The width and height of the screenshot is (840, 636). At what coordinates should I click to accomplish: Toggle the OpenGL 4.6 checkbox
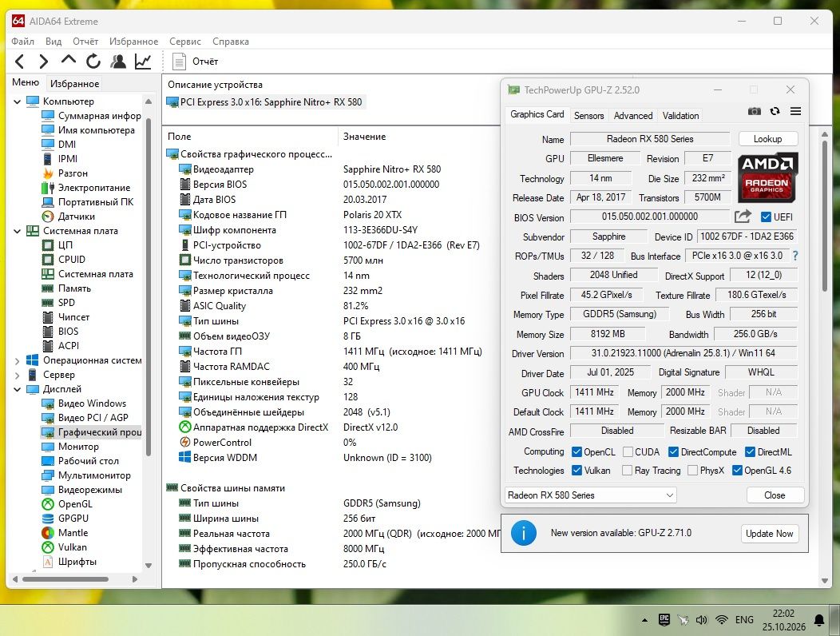737,471
